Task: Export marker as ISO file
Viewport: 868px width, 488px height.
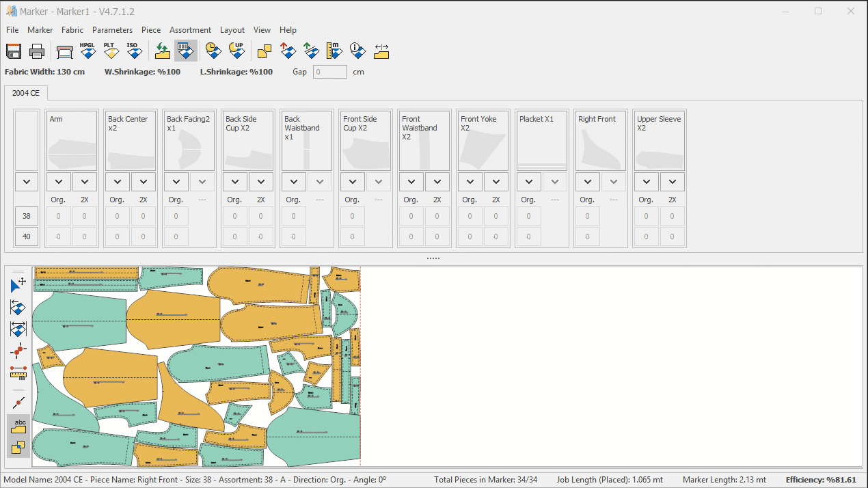Action: [133, 51]
